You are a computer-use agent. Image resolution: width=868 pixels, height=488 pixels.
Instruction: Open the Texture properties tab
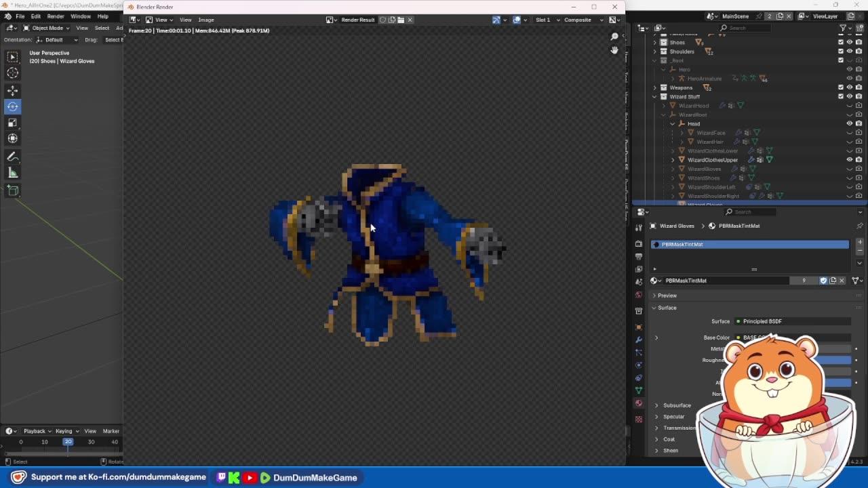639,419
